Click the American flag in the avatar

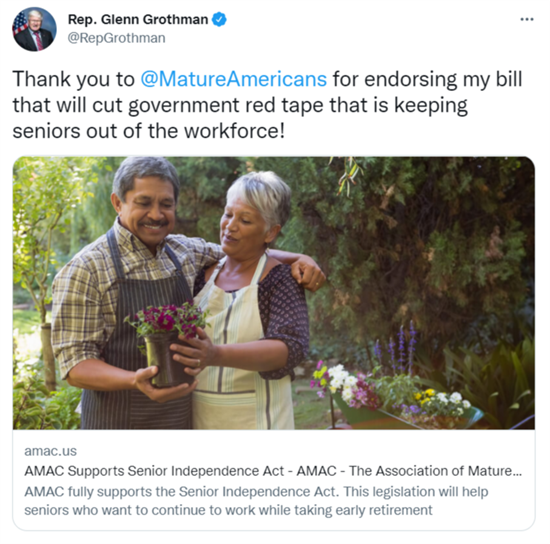tap(20, 22)
